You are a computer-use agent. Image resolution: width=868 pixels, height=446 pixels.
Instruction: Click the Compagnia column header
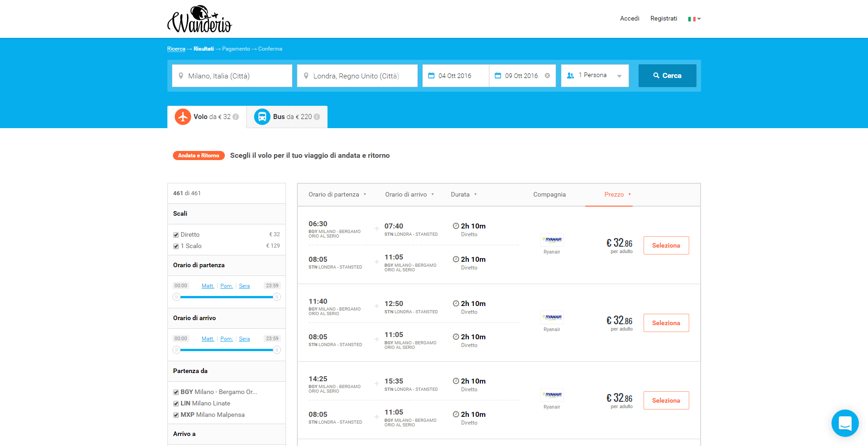pos(549,194)
